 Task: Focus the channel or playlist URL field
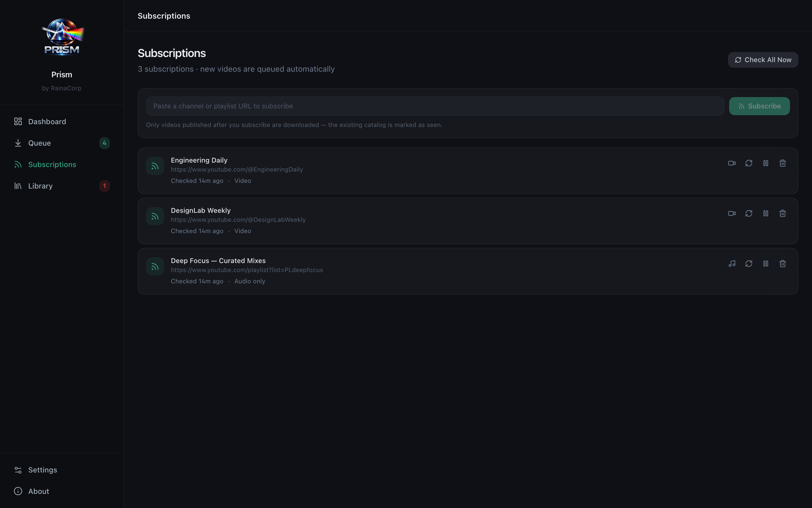(435, 106)
